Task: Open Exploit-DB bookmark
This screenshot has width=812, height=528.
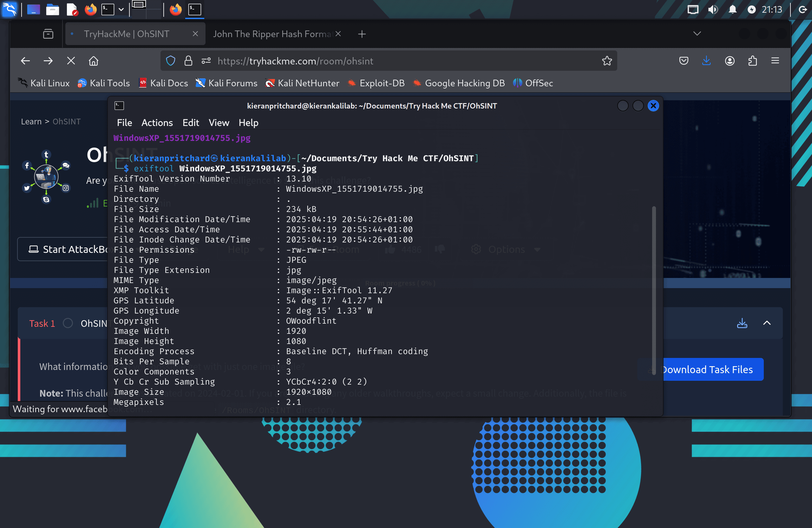Action: [376, 83]
